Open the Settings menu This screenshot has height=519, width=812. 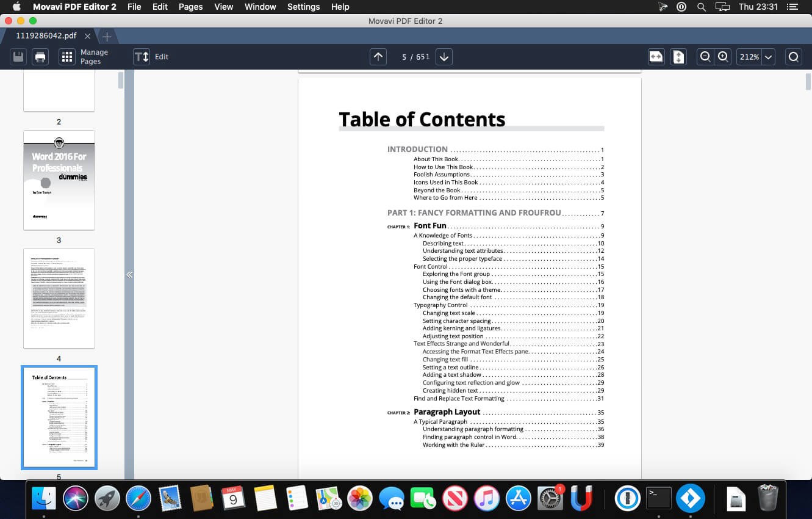click(303, 7)
